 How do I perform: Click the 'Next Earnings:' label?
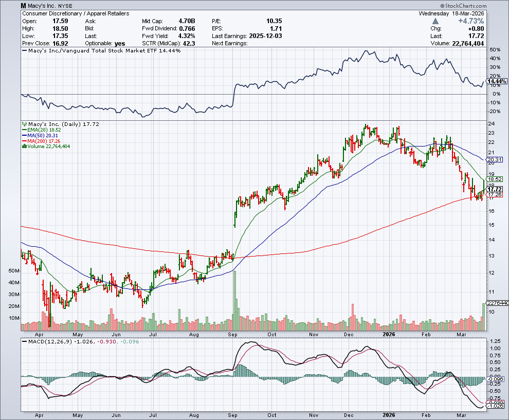click(230, 44)
